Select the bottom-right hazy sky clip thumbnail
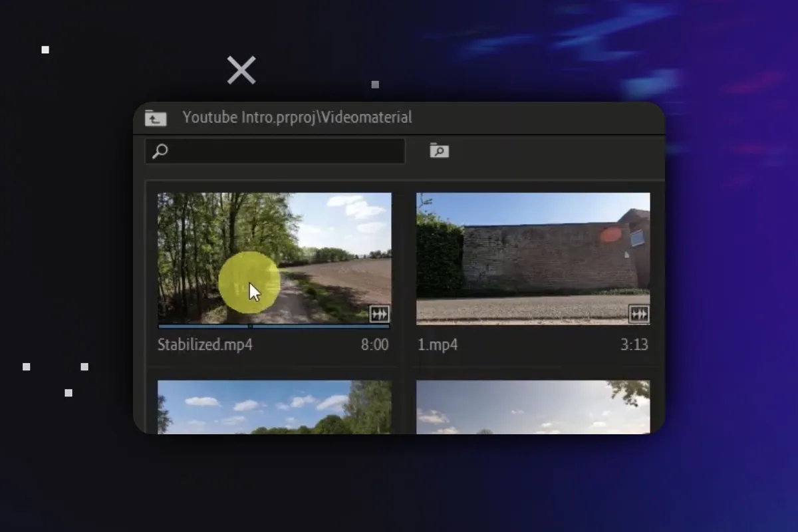Viewport: 798px width, 532px height. pyautogui.click(x=533, y=407)
